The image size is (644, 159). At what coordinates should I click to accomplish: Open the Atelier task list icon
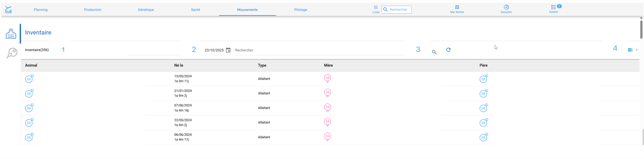click(x=554, y=9)
